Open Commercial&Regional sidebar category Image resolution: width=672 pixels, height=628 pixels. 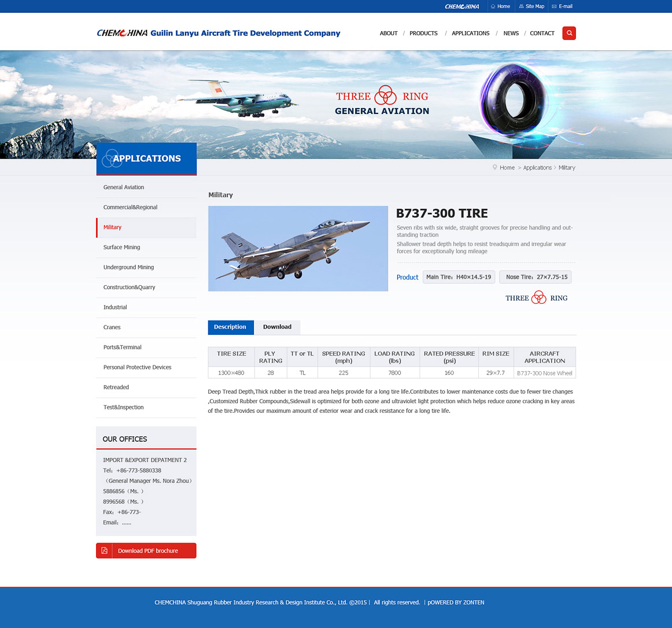point(146,208)
